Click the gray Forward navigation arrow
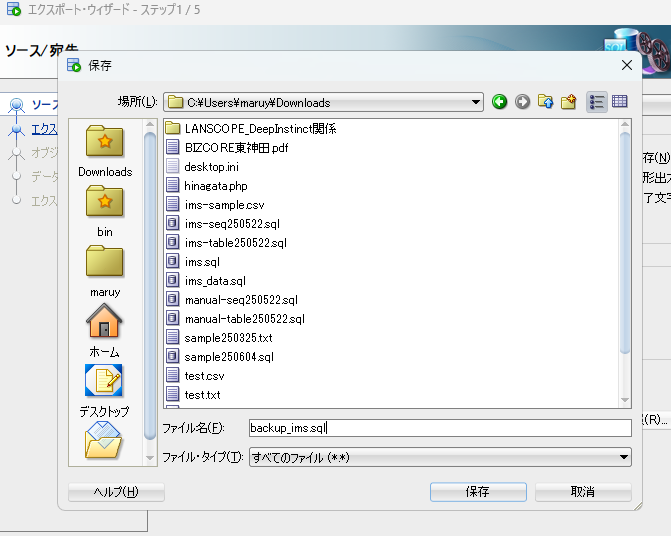Screen dimensions: 671x536 tap(522, 102)
